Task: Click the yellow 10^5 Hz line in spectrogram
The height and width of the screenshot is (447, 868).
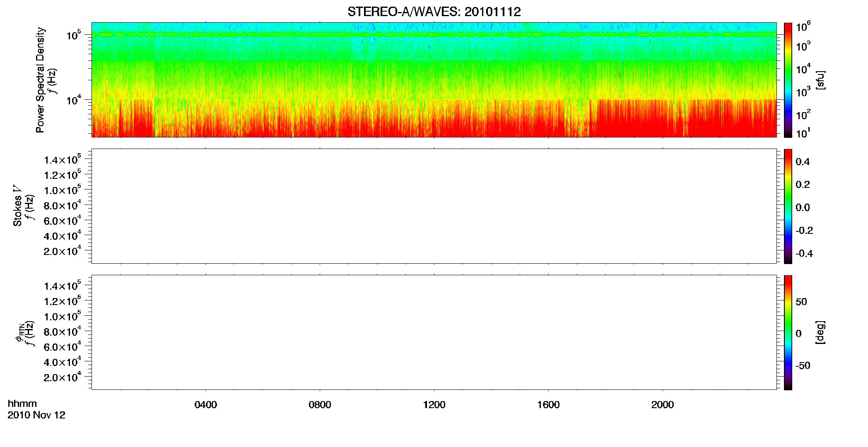Action: tap(434, 35)
